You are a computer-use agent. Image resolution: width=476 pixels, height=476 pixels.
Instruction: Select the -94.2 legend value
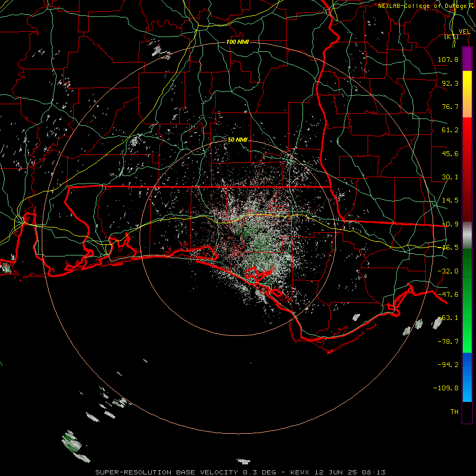(x=448, y=365)
